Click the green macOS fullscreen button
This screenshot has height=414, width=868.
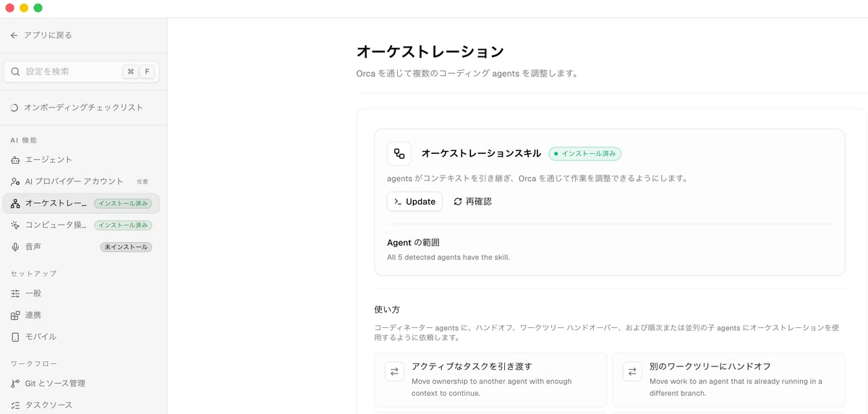tap(38, 8)
